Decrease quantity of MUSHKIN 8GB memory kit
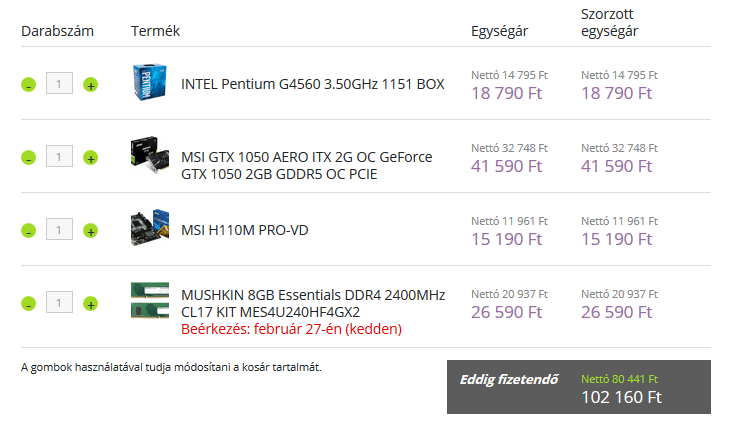This screenshot has height=422, width=740. tap(28, 303)
